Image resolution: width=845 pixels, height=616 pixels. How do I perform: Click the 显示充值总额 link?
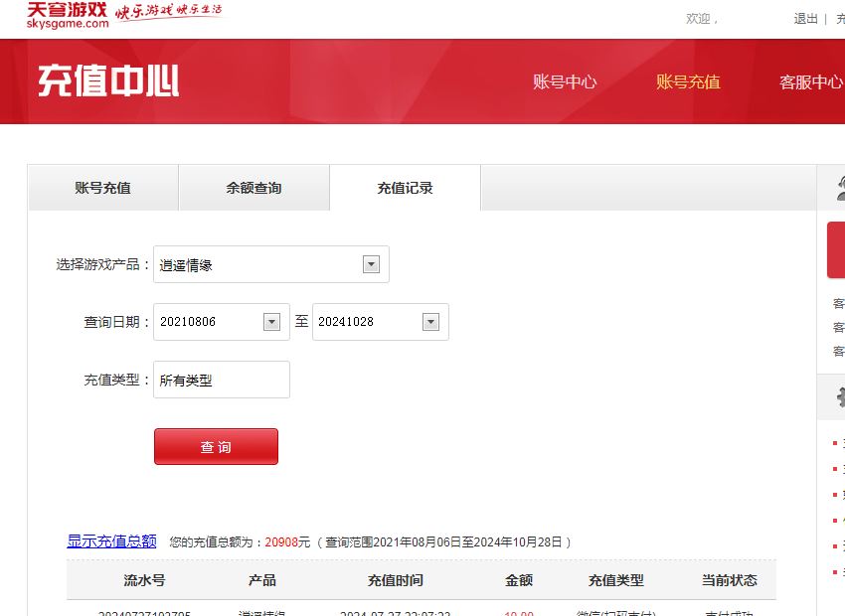pos(111,541)
